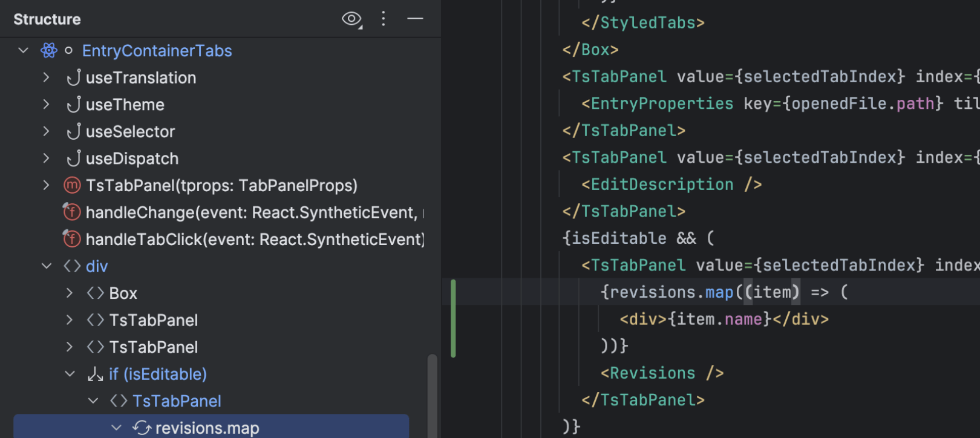Hide the Structure panel with minimize icon
Image resolution: width=980 pixels, height=438 pixels.
(x=415, y=19)
